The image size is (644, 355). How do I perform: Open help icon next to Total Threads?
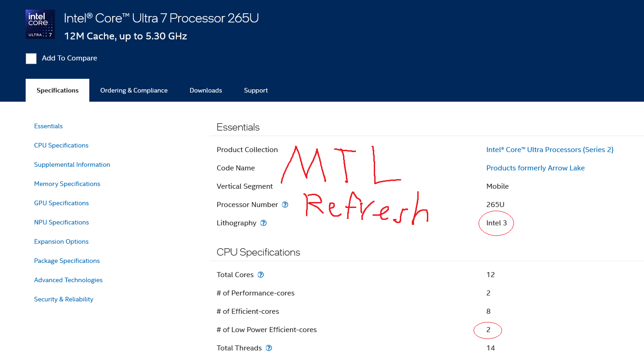click(269, 348)
